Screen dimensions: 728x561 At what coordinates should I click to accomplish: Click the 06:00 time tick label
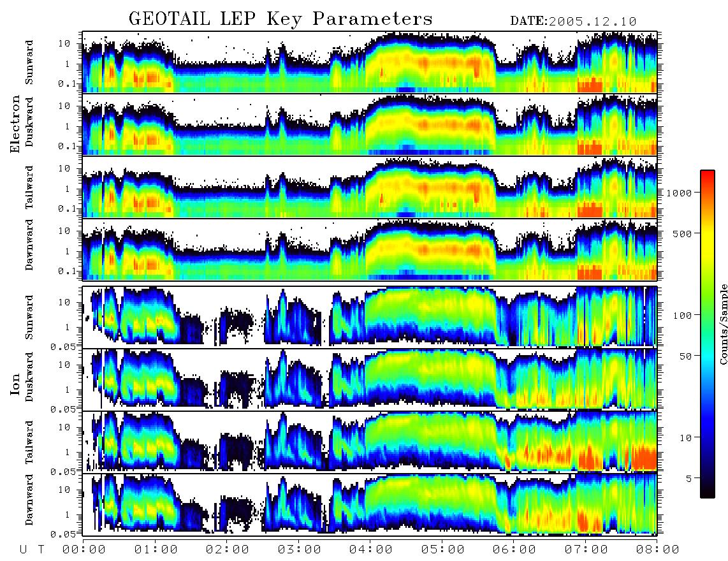514,550
